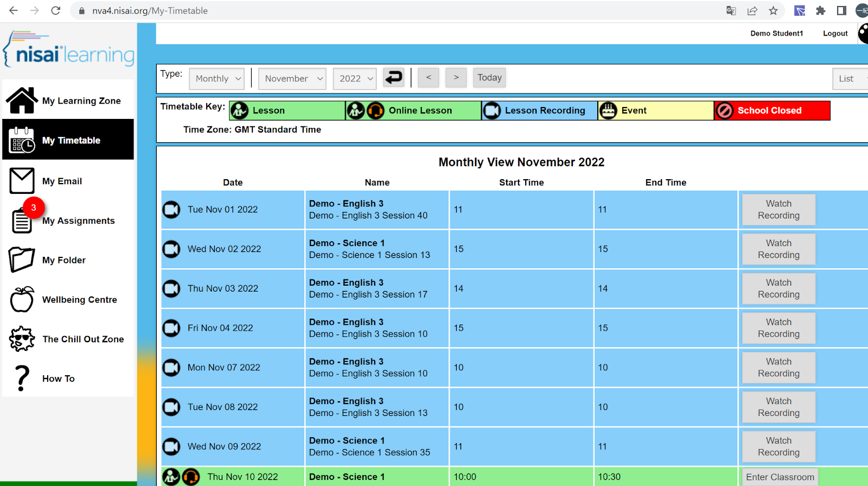868x486 pixels.
Task: Expand the Monthly type dropdown
Action: (x=216, y=79)
